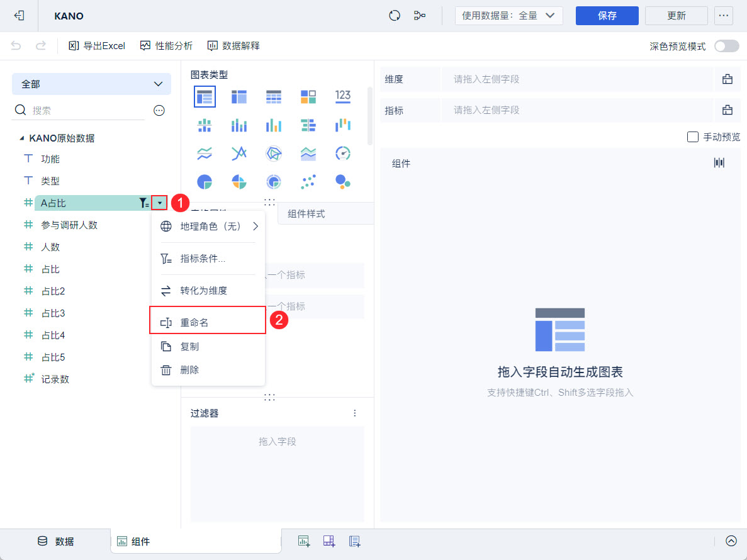Screen dimensions: 747x560
Task: Select the detail table chart type
Action: [x=274, y=97]
